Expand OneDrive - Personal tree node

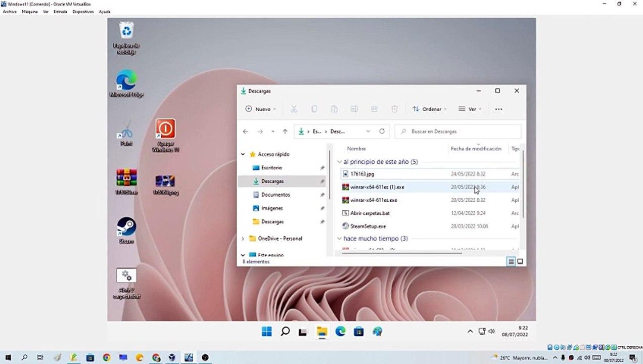coord(243,239)
